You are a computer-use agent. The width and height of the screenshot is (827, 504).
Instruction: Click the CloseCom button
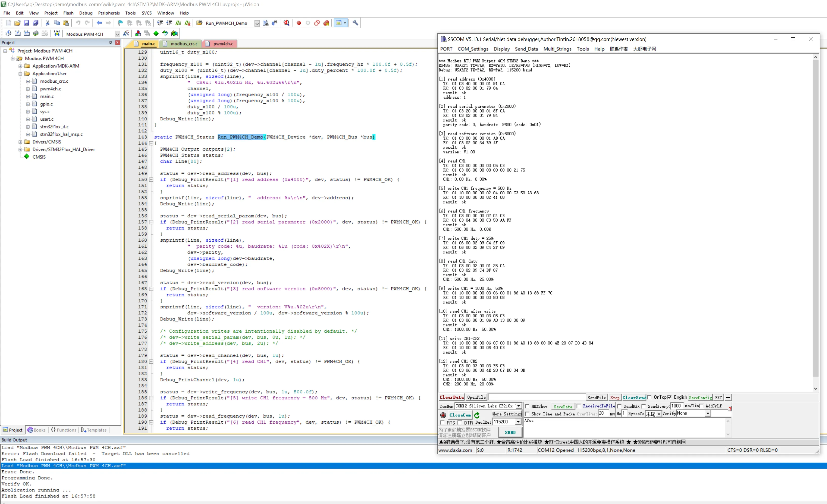click(460, 415)
